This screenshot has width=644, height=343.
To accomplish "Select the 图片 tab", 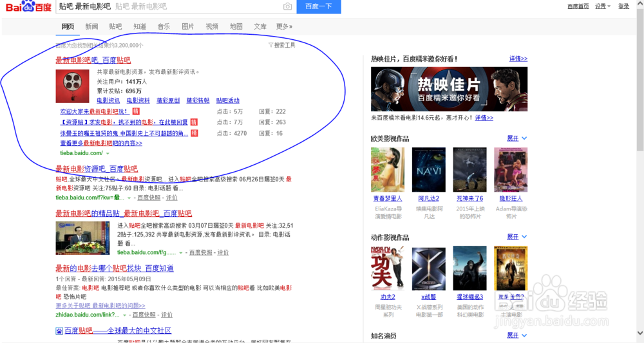I will click(187, 26).
